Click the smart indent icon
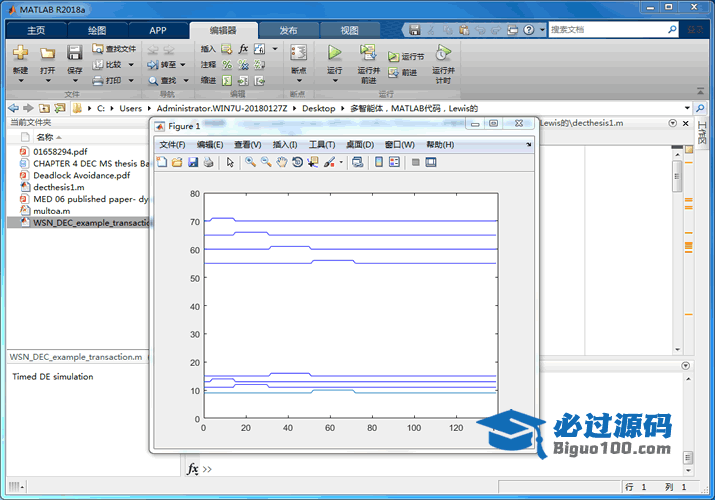 (x=227, y=81)
